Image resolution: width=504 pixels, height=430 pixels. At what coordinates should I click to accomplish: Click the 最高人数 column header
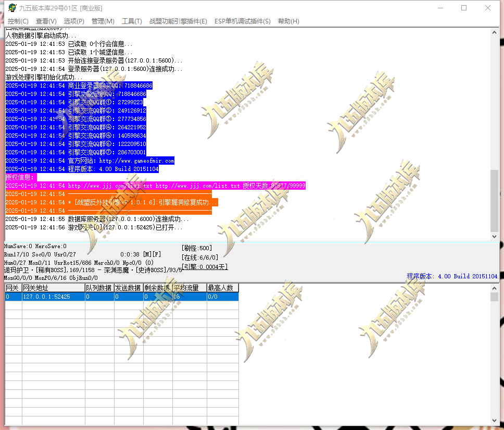(222, 288)
